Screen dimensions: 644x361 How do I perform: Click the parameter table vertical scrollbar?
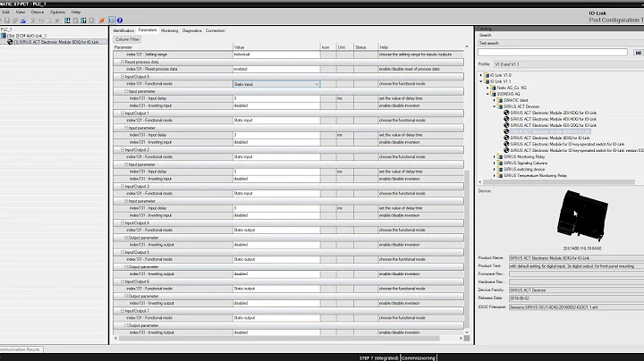pos(467,249)
